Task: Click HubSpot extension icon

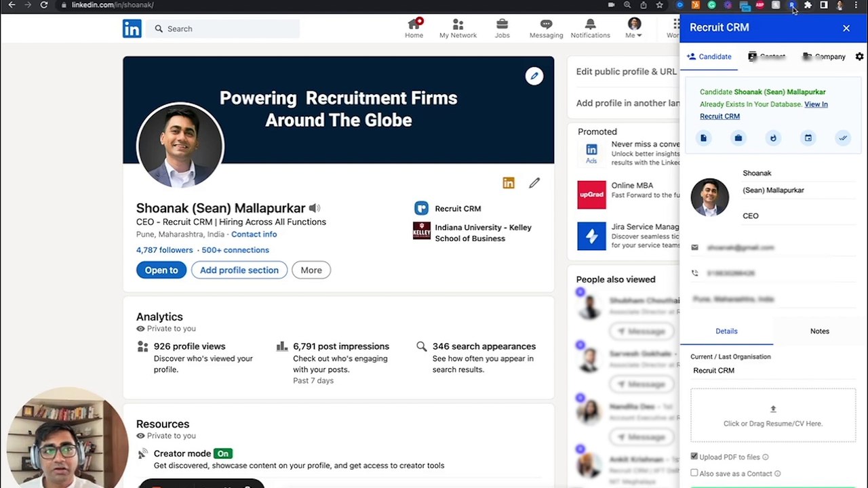Action: click(x=695, y=5)
